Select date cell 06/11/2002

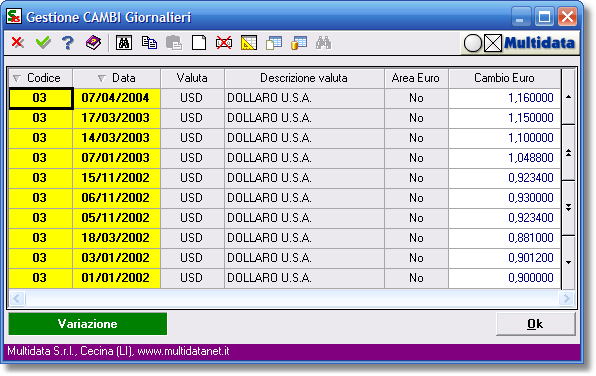tap(116, 198)
